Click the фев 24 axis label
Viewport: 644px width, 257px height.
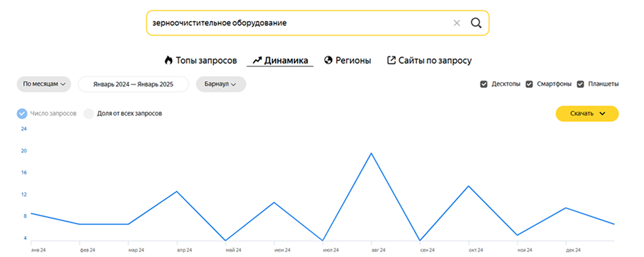tap(87, 250)
